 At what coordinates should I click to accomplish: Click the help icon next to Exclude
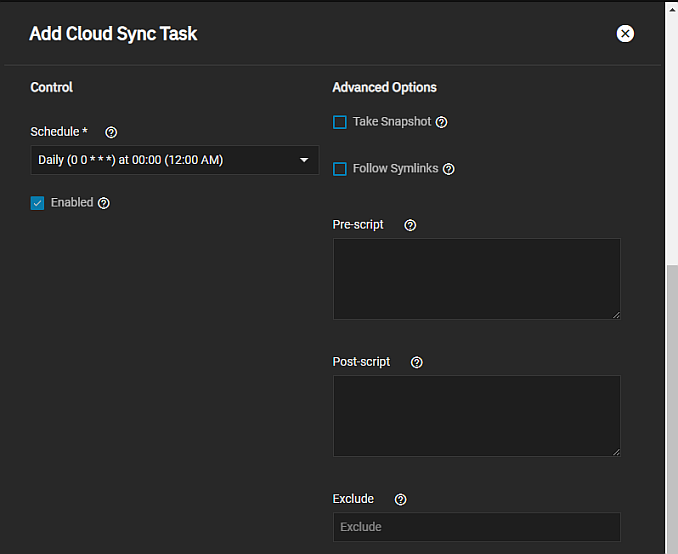coord(400,499)
